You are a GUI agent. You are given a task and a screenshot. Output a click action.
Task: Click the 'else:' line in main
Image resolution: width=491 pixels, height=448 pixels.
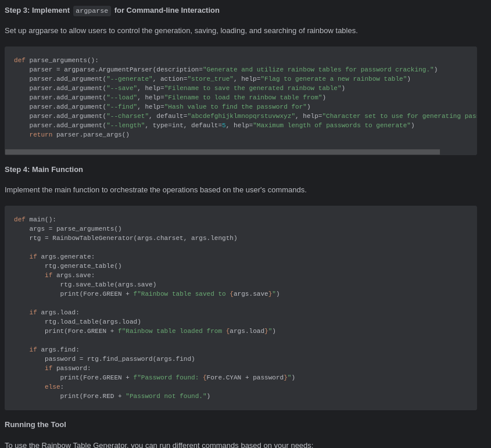(x=54, y=387)
